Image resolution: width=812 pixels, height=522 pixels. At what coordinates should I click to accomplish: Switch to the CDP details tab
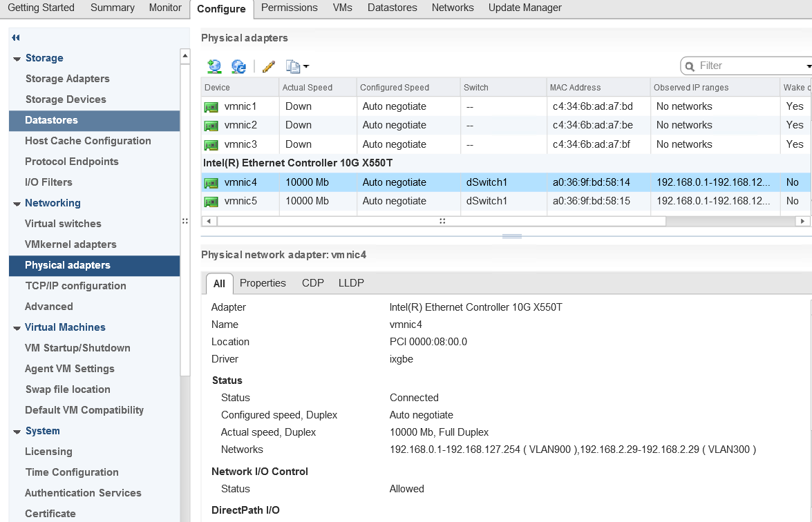[x=313, y=283]
